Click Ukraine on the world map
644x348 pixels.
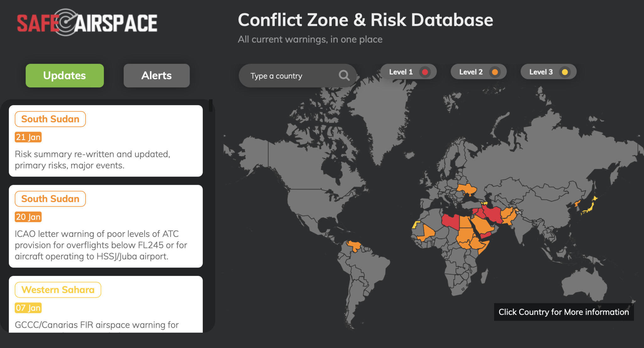tap(467, 189)
